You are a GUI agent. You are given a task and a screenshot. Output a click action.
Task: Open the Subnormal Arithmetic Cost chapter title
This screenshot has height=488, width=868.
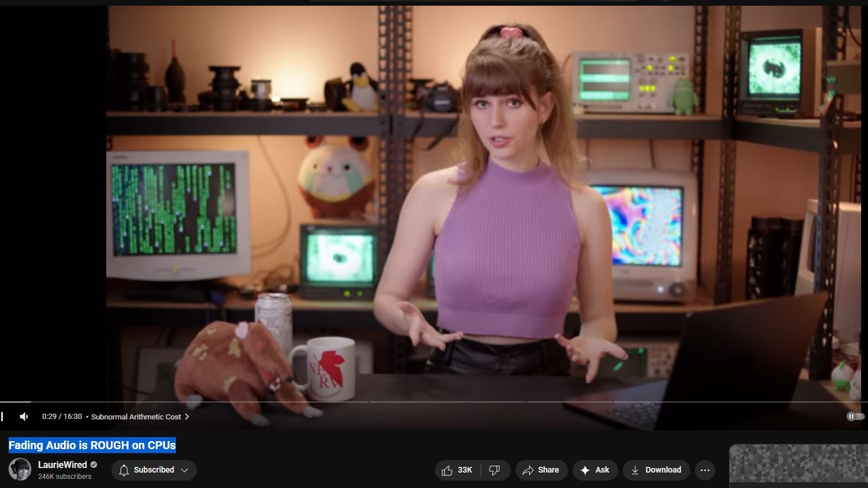[136, 417]
